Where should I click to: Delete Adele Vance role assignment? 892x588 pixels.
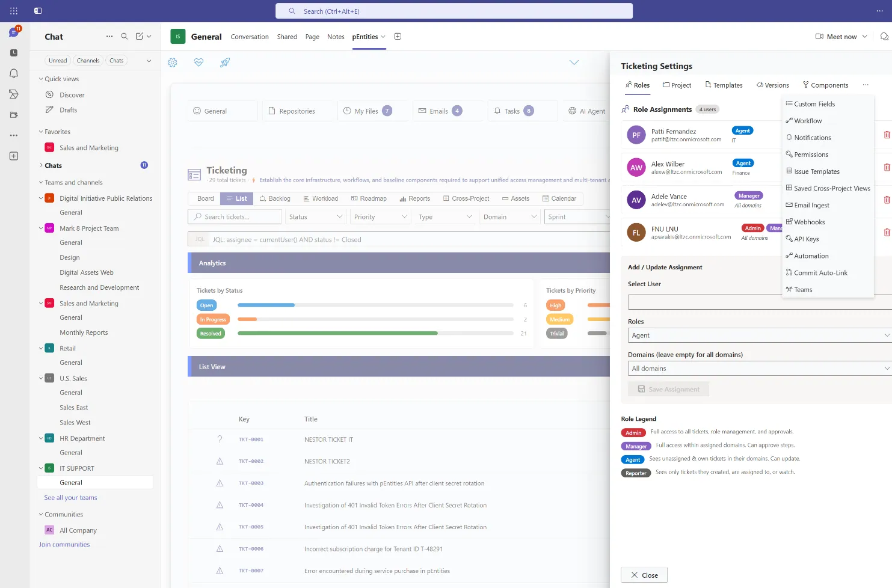tap(887, 200)
